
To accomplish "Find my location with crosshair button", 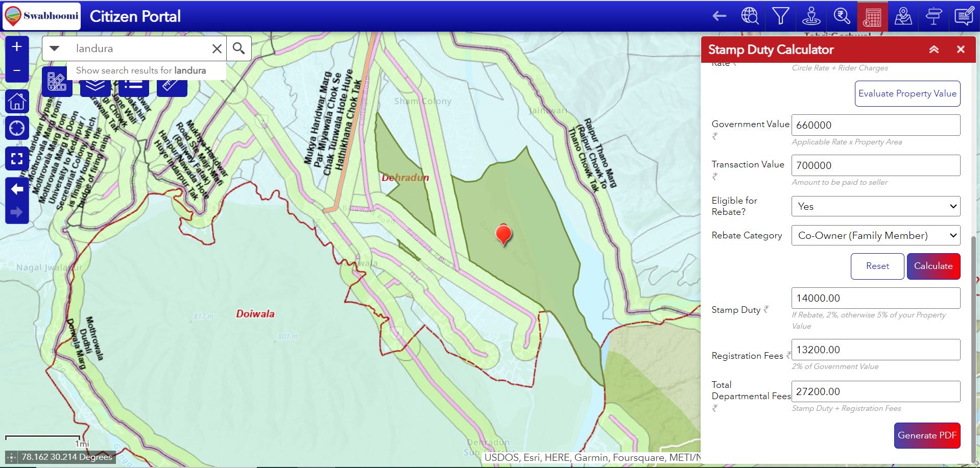I will pyautogui.click(x=17, y=128).
